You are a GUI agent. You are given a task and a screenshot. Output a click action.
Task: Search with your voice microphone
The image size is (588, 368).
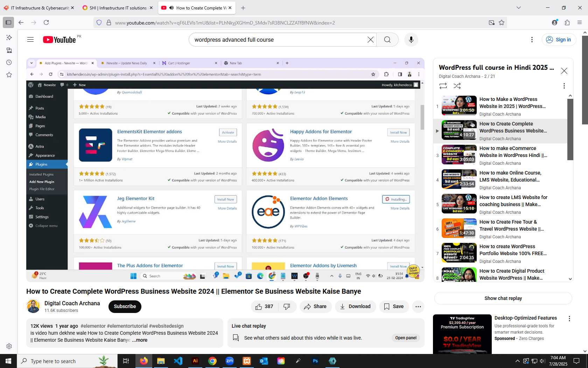pos(411,40)
